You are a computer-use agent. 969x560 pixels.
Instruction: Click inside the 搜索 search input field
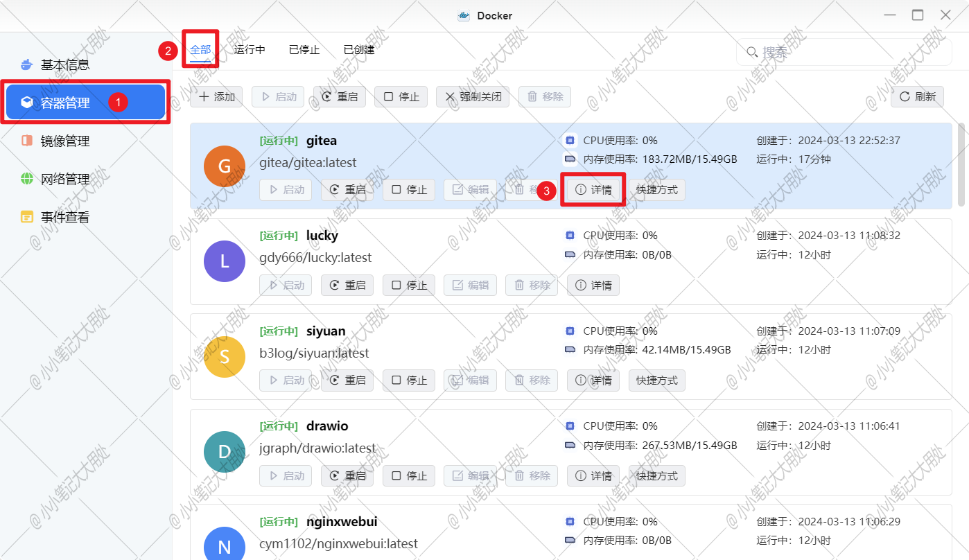click(832, 51)
